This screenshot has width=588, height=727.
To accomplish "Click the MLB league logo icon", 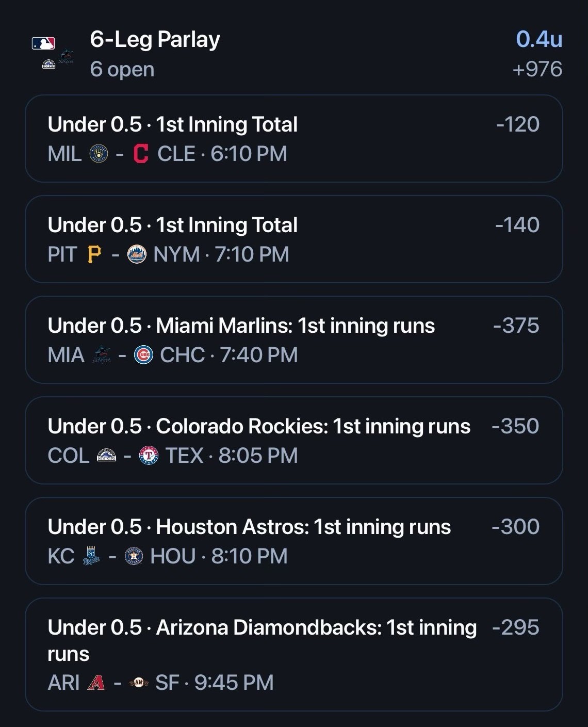I will point(43,43).
